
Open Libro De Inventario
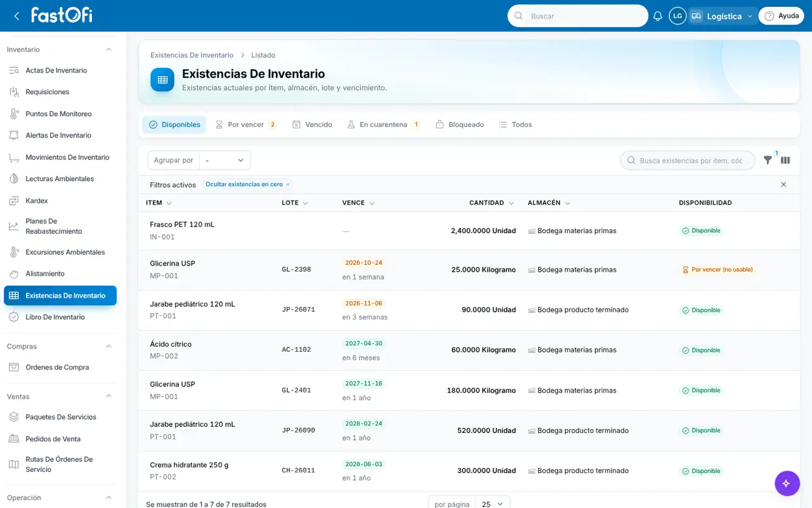[x=60, y=317]
